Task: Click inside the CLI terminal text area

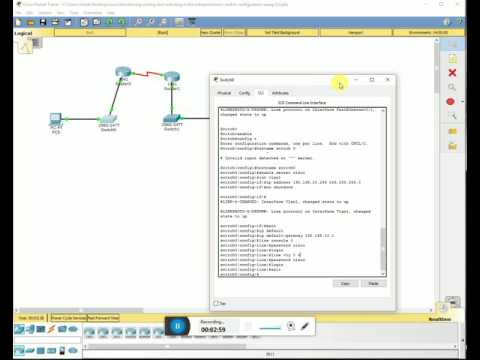Action: pos(299,192)
